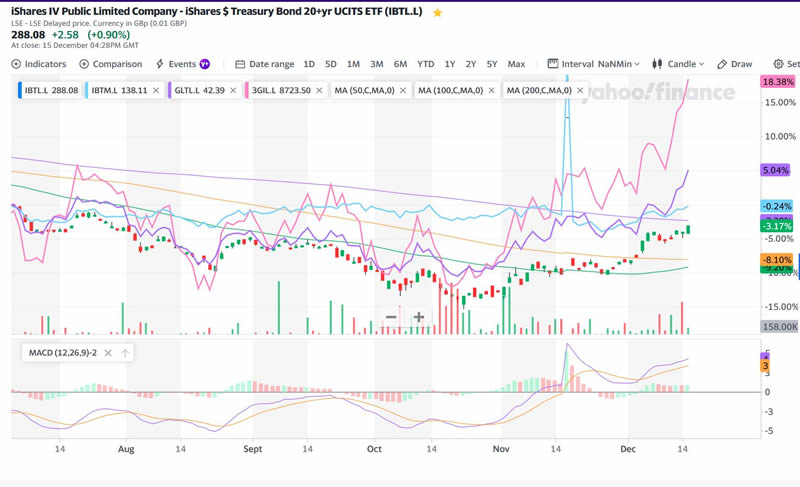Expand the Interval dropdown
Screen dimensions: 800x487
click(595, 64)
